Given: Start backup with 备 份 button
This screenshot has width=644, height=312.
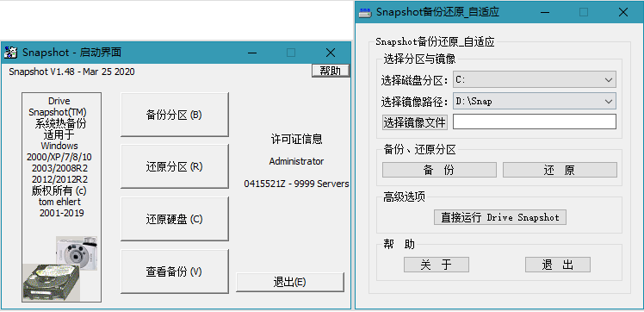Looking at the screenshot, I should 439,170.
